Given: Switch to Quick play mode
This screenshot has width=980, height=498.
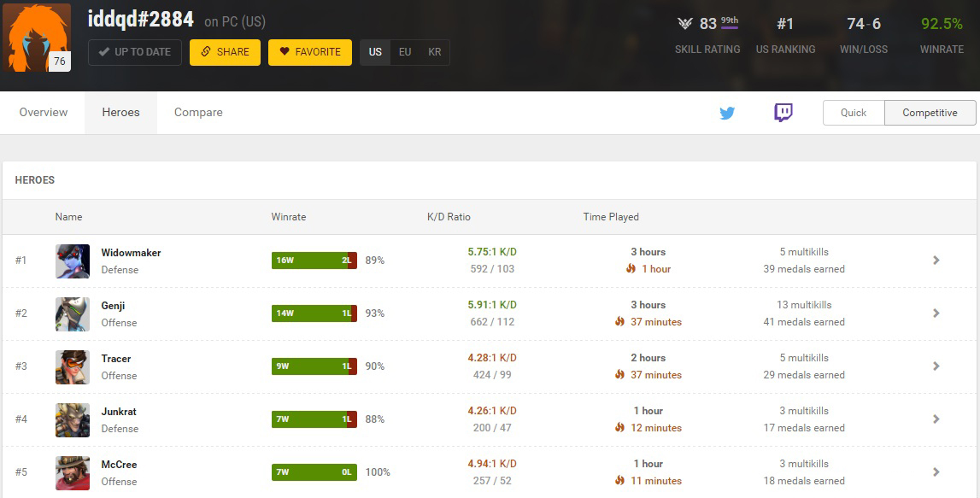Looking at the screenshot, I should coord(853,113).
